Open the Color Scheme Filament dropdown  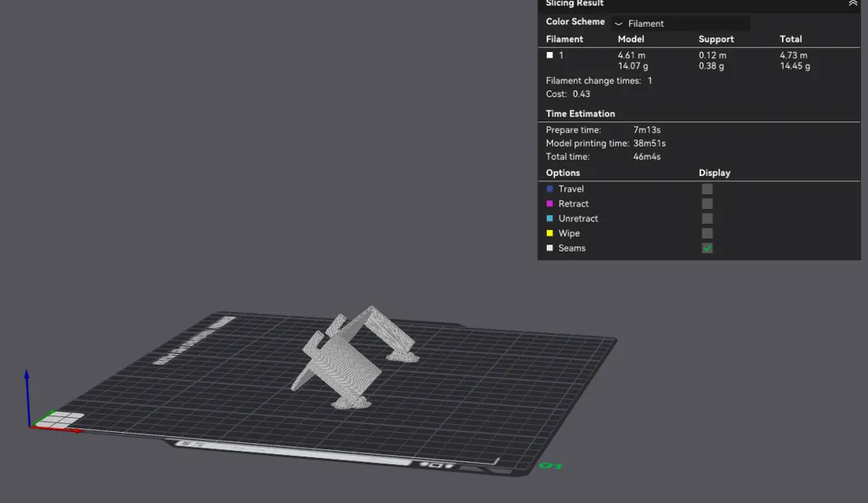(x=681, y=23)
